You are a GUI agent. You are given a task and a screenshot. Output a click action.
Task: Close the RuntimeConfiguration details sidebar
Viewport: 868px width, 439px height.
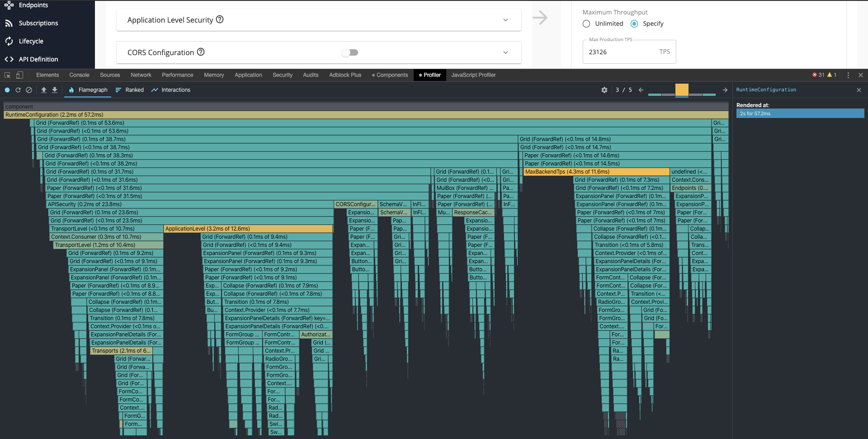click(859, 90)
